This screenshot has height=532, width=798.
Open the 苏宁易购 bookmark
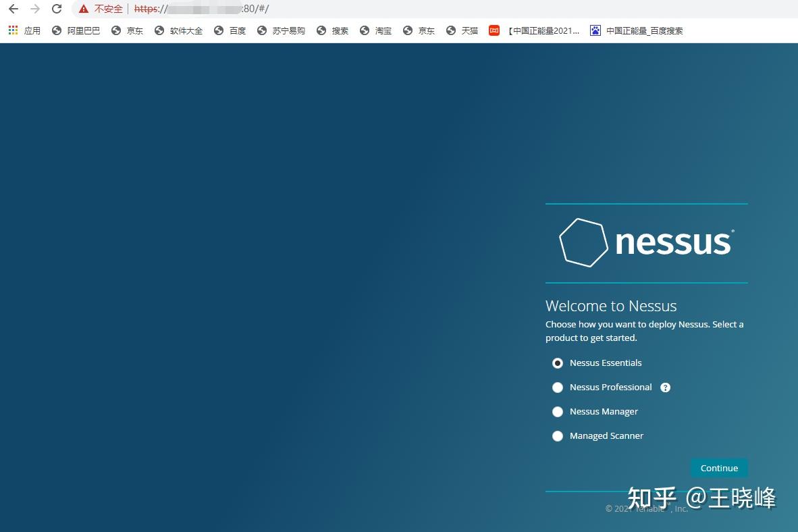[281, 30]
